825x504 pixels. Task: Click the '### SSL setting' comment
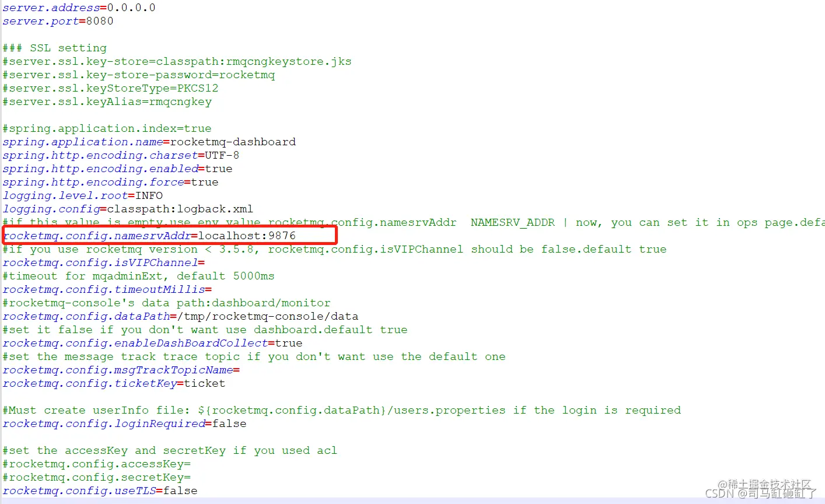point(55,48)
